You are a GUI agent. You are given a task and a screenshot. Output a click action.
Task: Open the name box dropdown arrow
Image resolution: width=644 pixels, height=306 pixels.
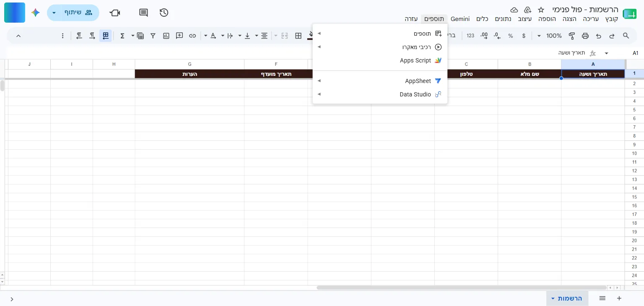click(x=606, y=53)
